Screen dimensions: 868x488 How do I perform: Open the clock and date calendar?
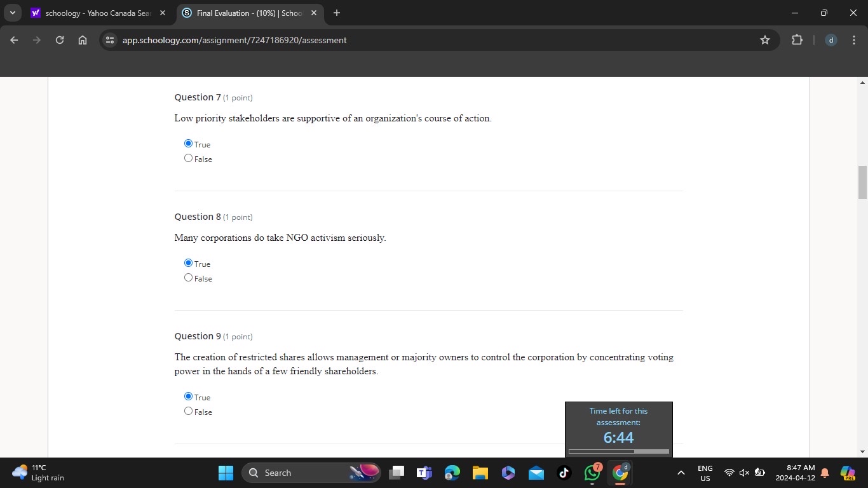point(795,473)
